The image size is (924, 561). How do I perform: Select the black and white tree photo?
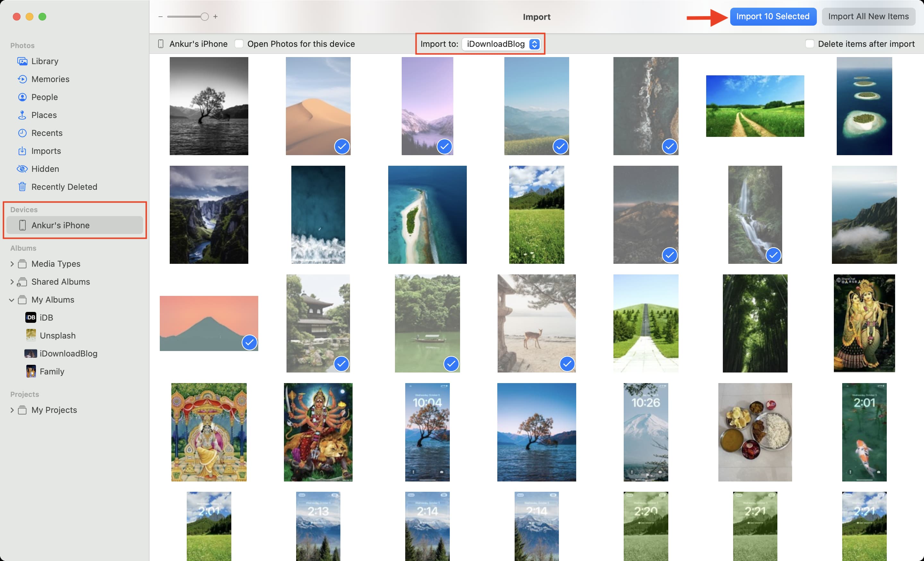click(x=209, y=106)
